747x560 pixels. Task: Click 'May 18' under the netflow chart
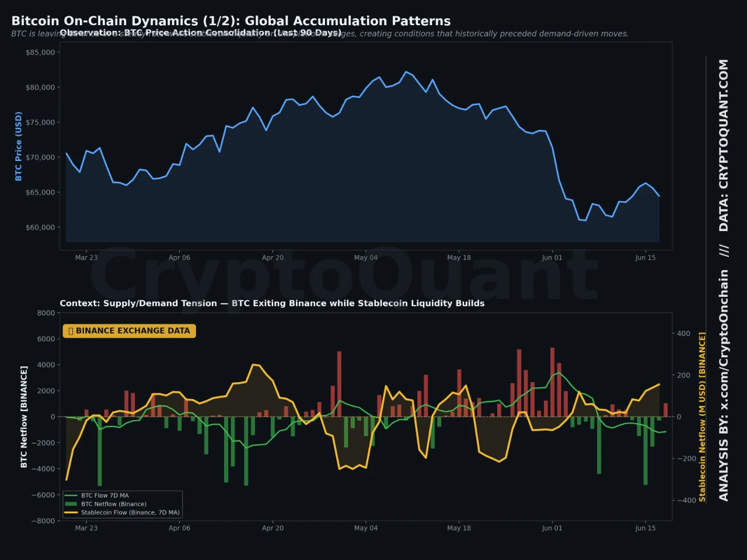point(459,528)
